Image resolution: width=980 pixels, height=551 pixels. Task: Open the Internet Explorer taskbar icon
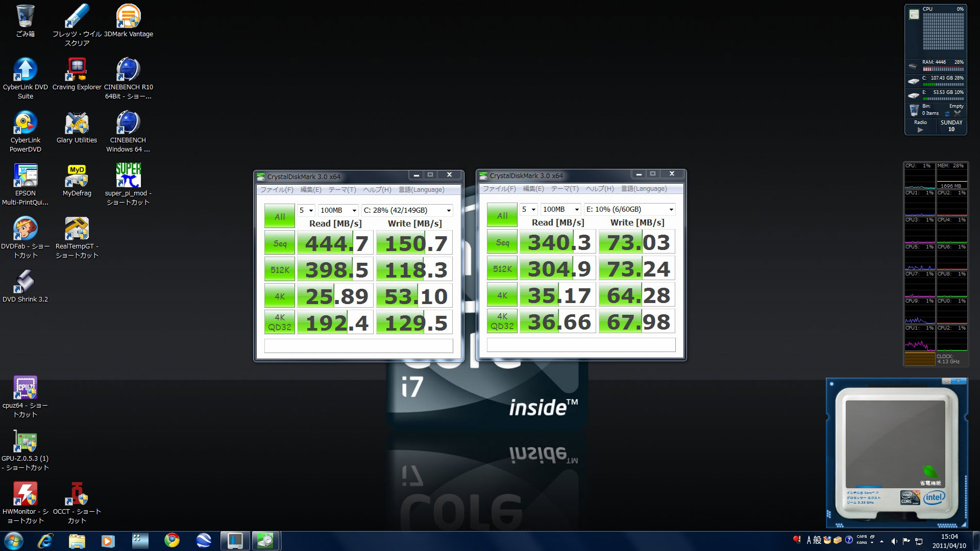point(45,540)
